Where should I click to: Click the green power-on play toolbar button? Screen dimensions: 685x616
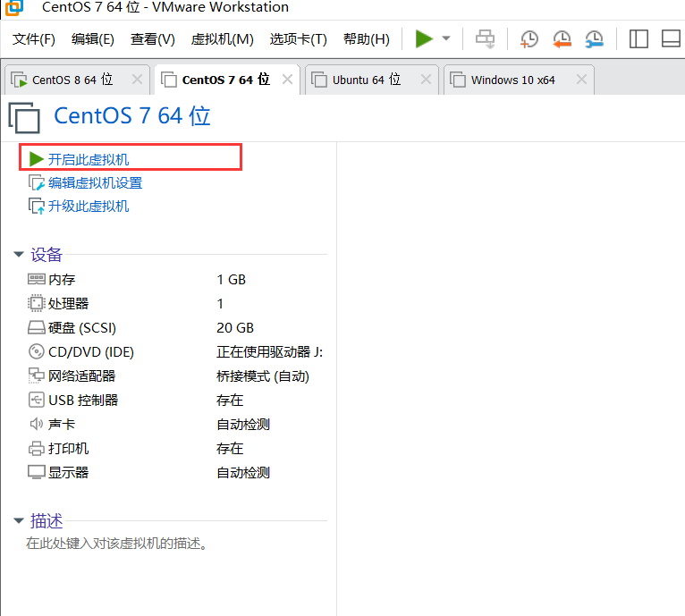423,38
